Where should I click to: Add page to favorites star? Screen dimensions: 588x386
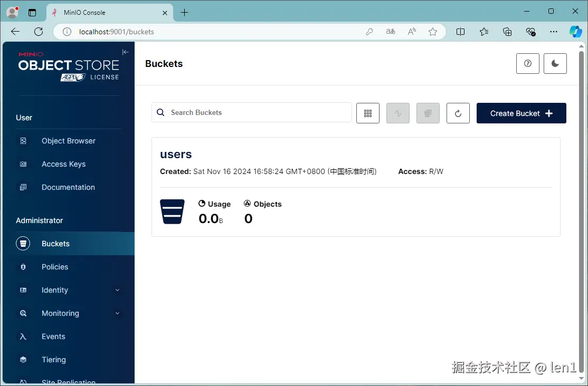pyautogui.click(x=433, y=32)
